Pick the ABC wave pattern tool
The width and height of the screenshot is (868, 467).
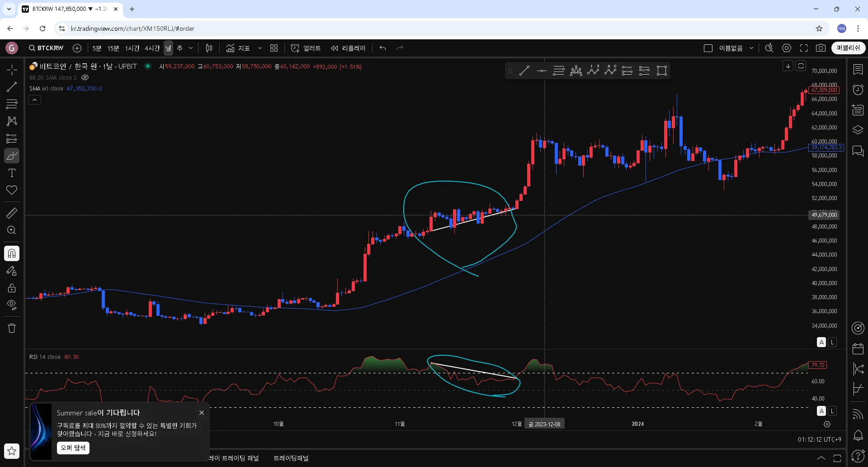[x=610, y=71]
